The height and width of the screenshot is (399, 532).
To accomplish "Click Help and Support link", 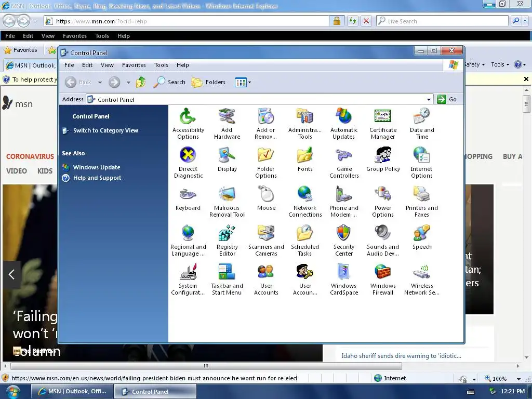I will coord(97,178).
